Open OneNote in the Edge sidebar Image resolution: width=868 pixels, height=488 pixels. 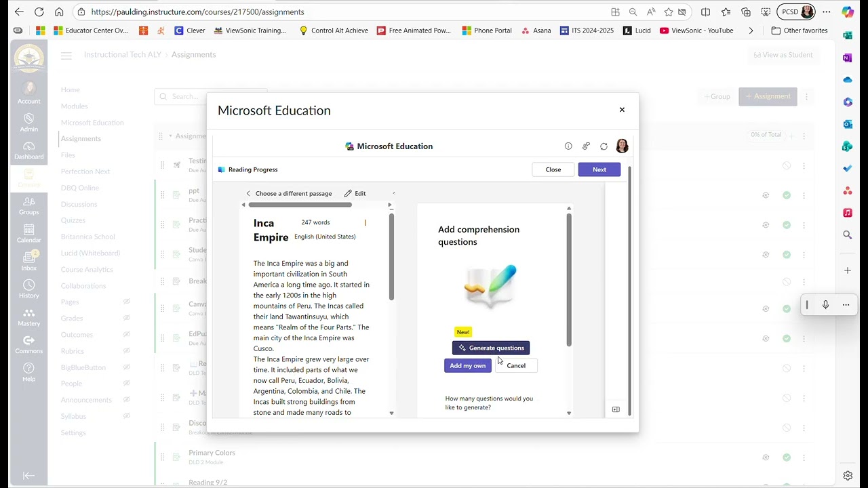848,58
